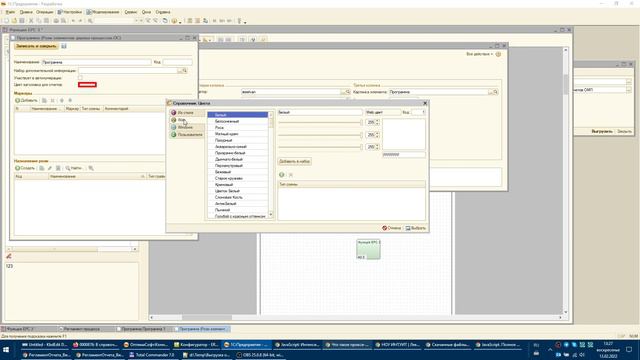Image resolution: width=640 pixels, height=360 pixels.
Task: Click the Open file toolbar icon
Action: [x=14, y=20]
